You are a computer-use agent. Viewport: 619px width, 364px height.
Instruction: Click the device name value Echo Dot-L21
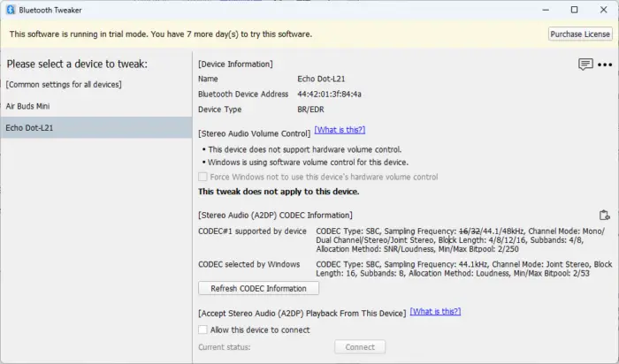[x=321, y=79]
